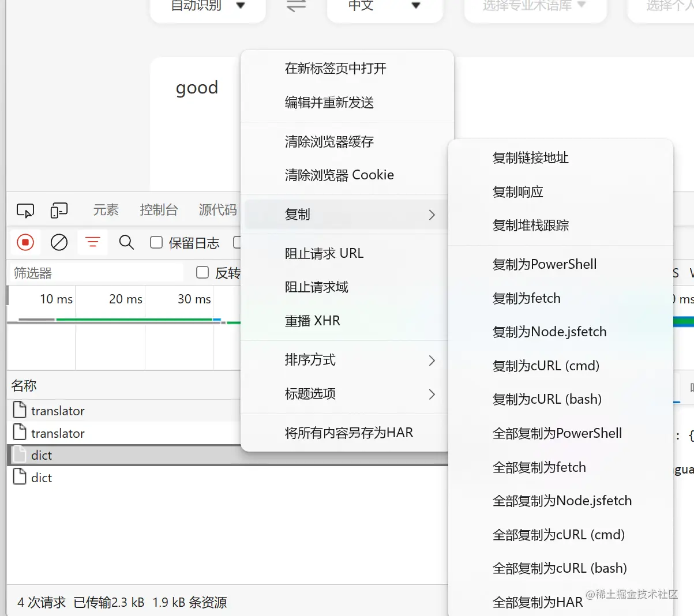Switch to the 控制台 DevTools tab
This screenshot has height=616, width=694.
point(159,210)
